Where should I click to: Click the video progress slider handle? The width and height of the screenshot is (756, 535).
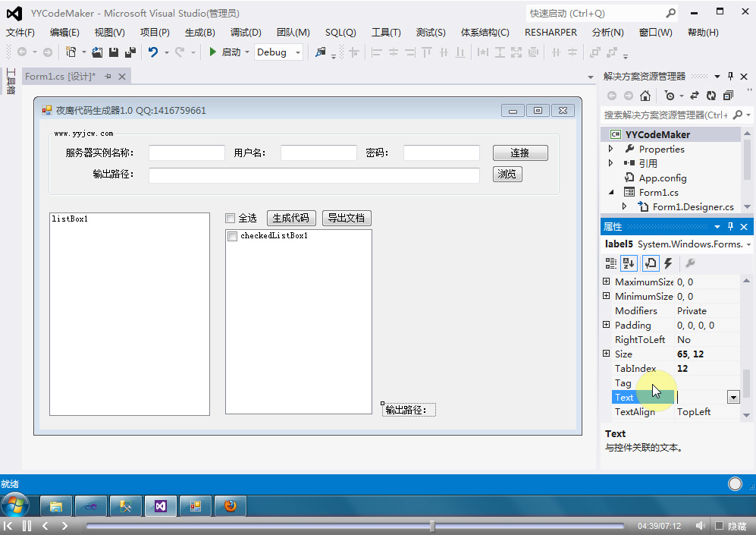[x=432, y=526]
